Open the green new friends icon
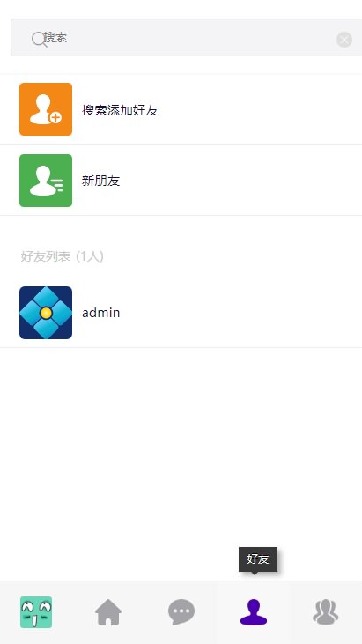 46,181
